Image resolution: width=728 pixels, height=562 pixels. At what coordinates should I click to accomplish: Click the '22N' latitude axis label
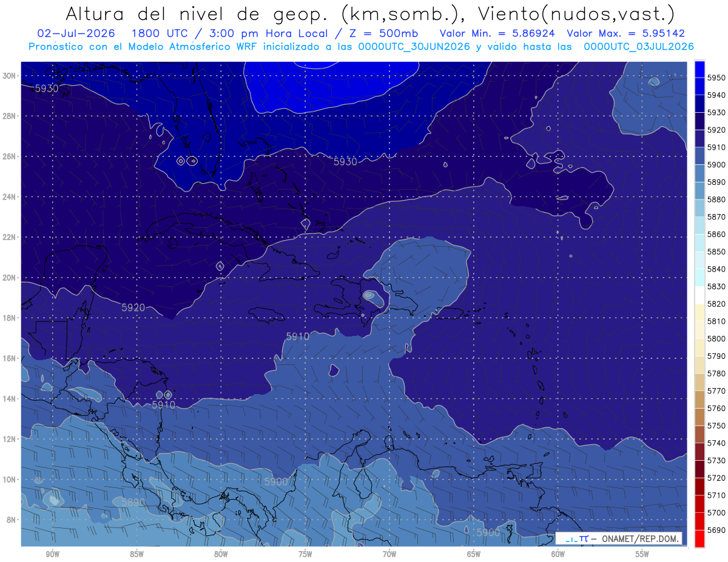point(10,237)
